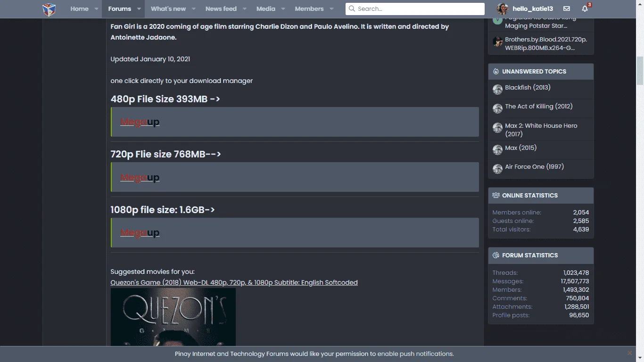Expand the Members dropdown arrow
The image size is (644, 362).
point(331,9)
